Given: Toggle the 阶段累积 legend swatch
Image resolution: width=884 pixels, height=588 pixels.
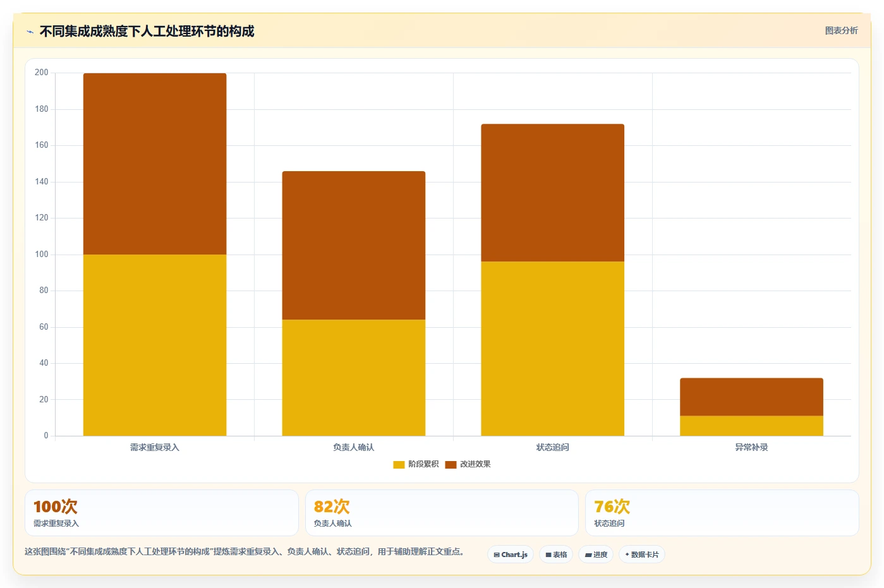Looking at the screenshot, I should (399, 464).
